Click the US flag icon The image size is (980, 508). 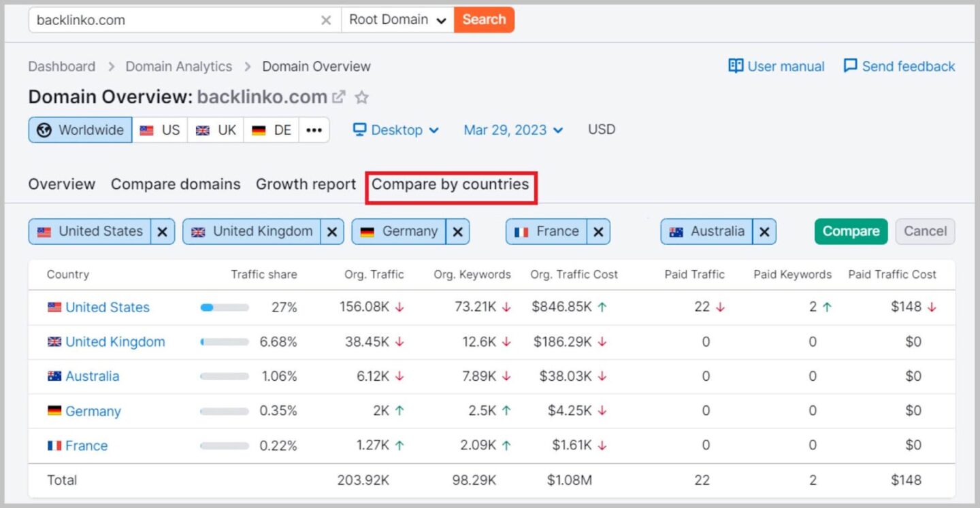click(146, 130)
